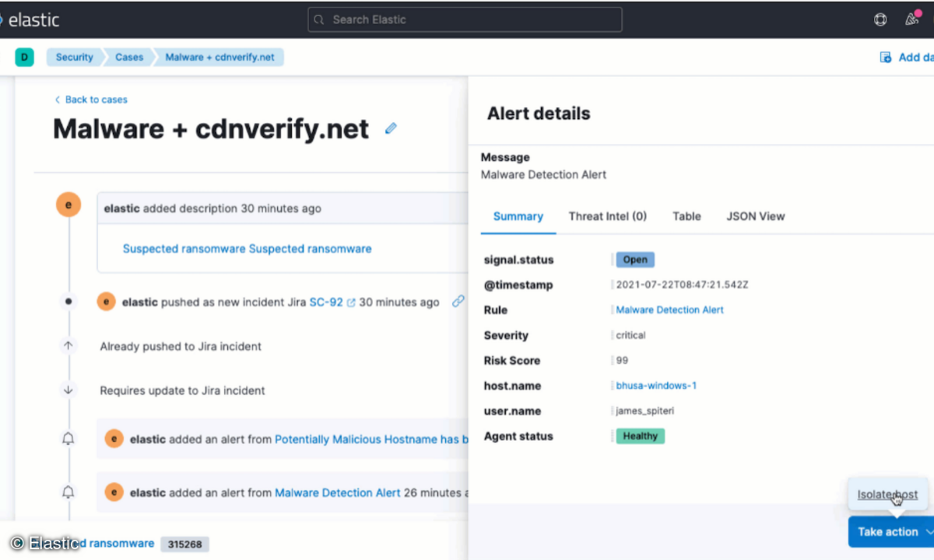This screenshot has width=934, height=560.
Task: Switch to Threat Intel (0) tab
Action: click(608, 216)
